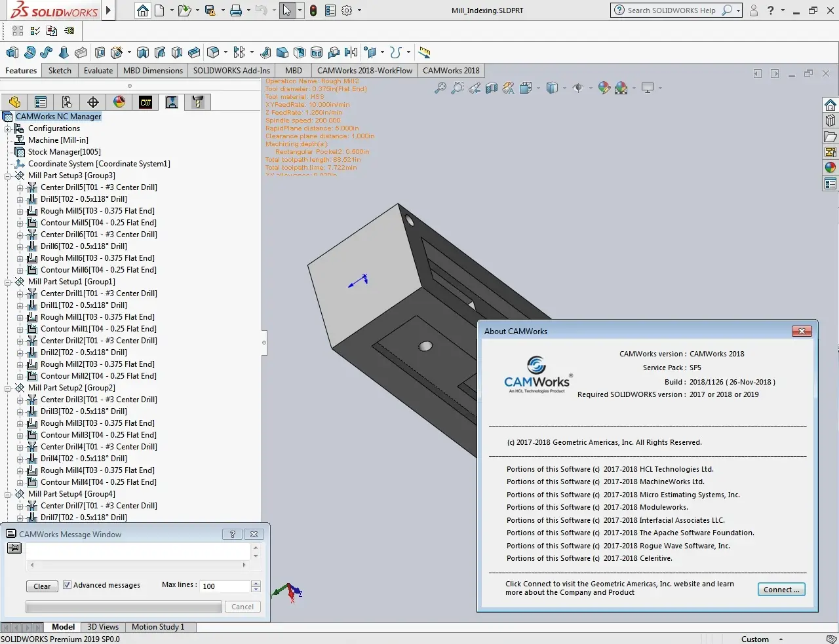This screenshot has width=839, height=644.
Task: Switch to the Sketch tab
Action: (60, 71)
